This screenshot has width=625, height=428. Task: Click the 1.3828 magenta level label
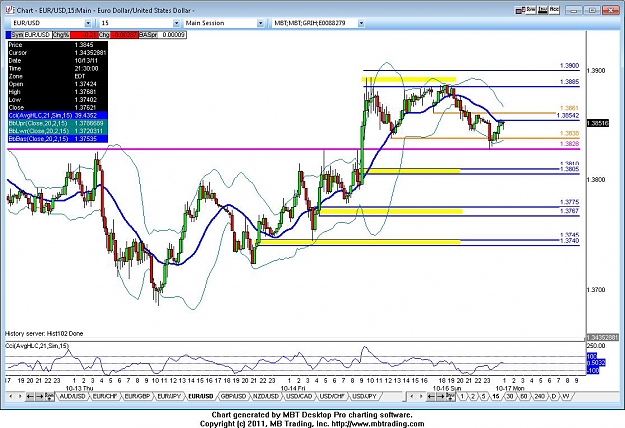point(569,144)
